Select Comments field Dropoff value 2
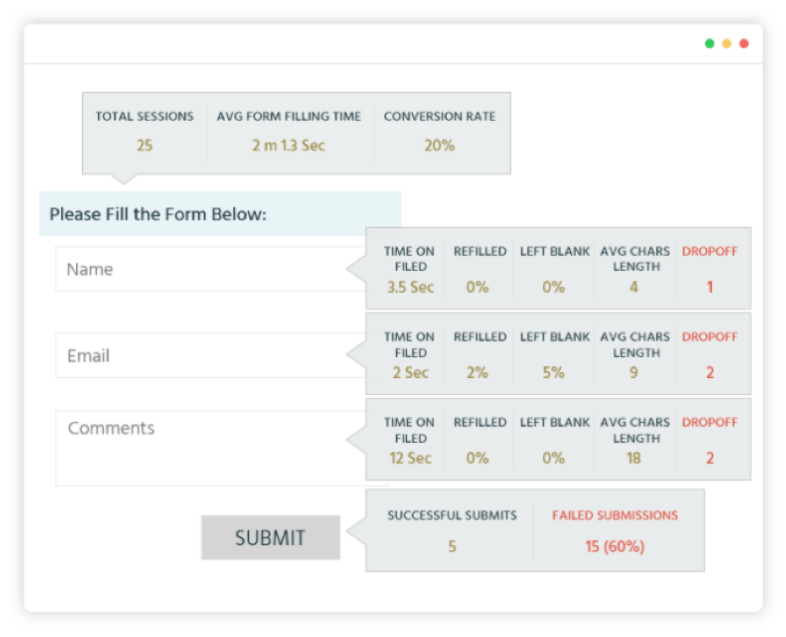The width and height of the screenshot is (786, 637). click(710, 458)
